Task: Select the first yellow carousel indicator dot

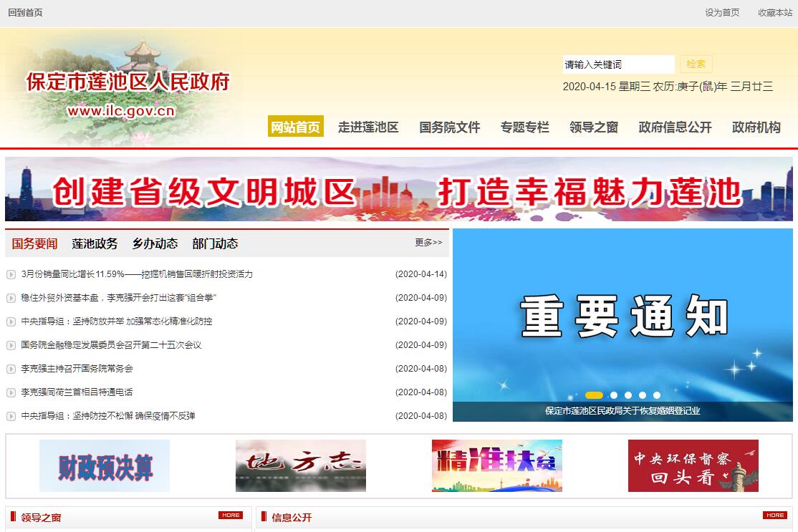Action: [594, 395]
